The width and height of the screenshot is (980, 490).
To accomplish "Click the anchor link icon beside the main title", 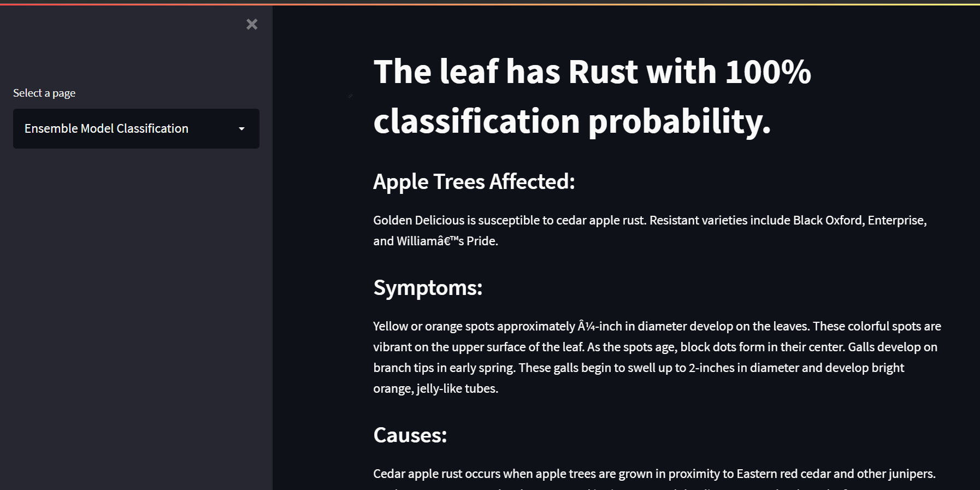I will pyautogui.click(x=350, y=95).
